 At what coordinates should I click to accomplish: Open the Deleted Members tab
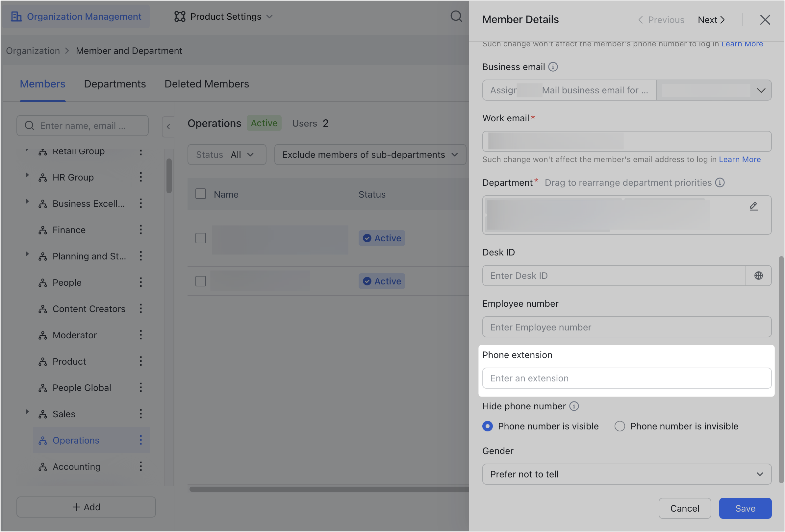click(206, 84)
